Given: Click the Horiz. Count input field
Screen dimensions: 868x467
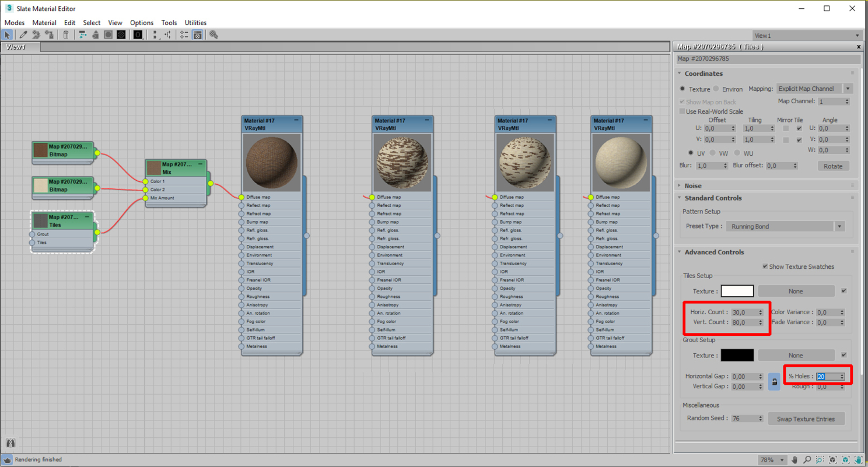Looking at the screenshot, I should pyautogui.click(x=747, y=312).
